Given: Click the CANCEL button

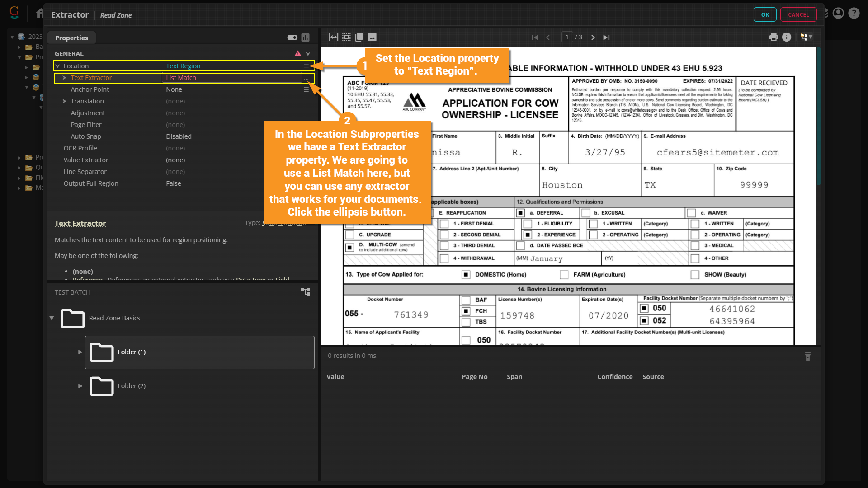Looking at the screenshot, I should (x=798, y=14).
